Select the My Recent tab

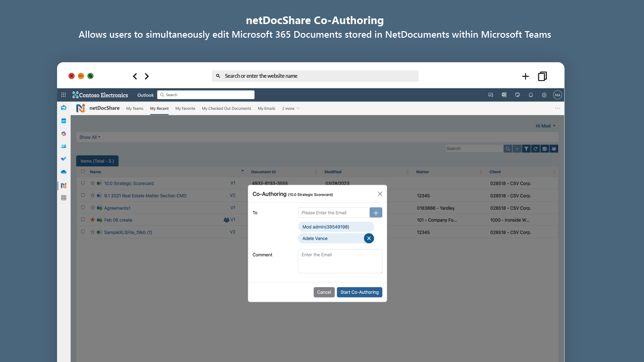click(x=159, y=108)
